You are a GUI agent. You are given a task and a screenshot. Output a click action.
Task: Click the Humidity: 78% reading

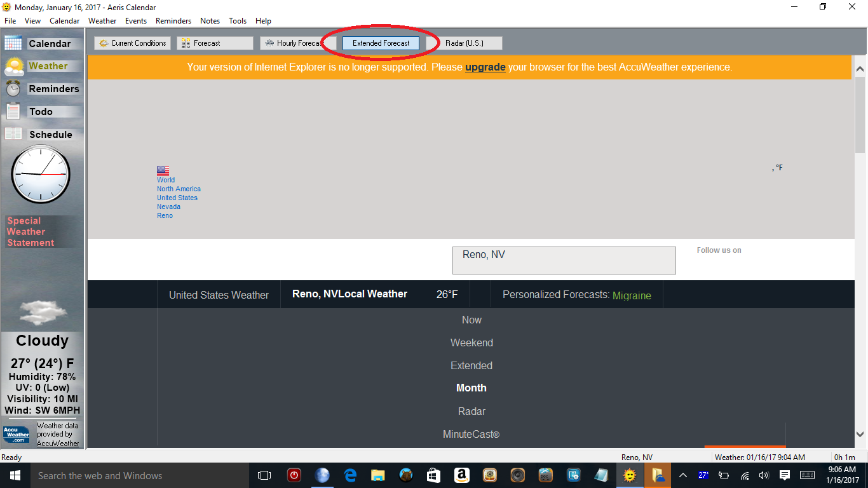point(43,377)
